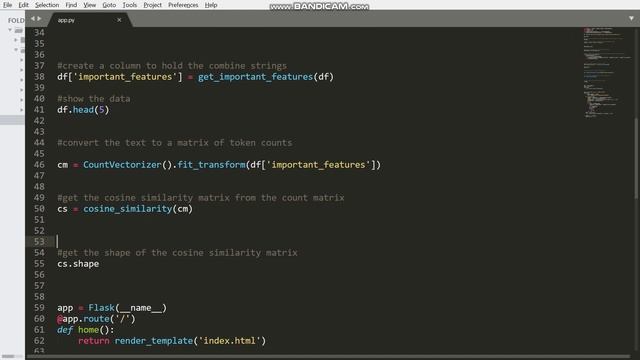Screen dimensions: 640x360
Task: Click render_template on line 62
Action: coord(154,341)
